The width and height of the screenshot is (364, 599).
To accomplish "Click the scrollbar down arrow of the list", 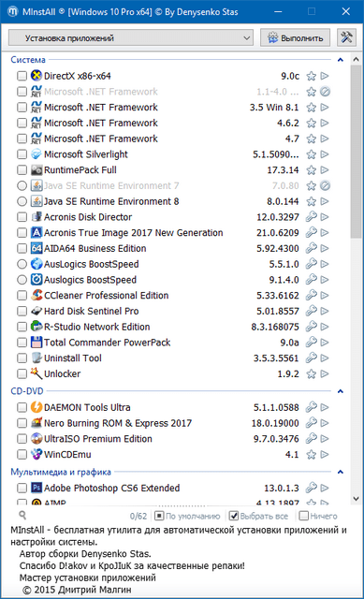I will (356, 499).
